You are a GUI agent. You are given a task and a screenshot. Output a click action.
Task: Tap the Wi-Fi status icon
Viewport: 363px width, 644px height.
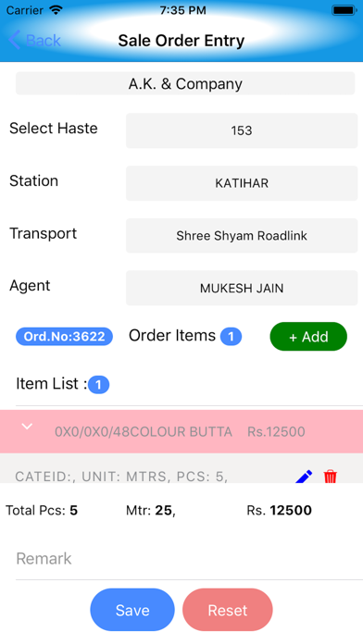[56, 10]
